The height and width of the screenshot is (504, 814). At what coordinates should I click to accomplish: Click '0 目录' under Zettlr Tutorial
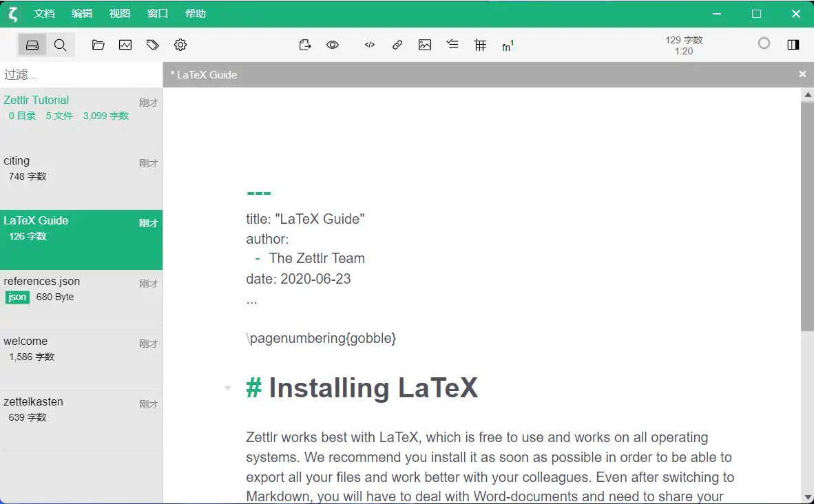click(22, 116)
